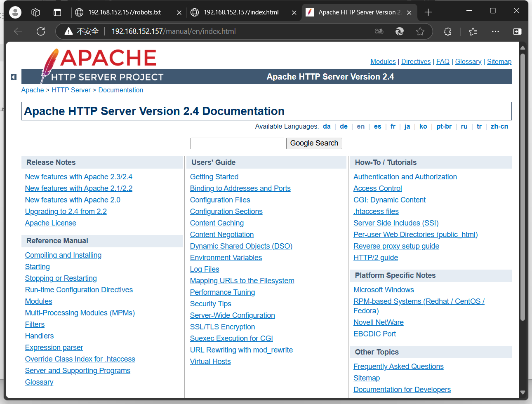Open the Getting Started guide

tap(214, 177)
